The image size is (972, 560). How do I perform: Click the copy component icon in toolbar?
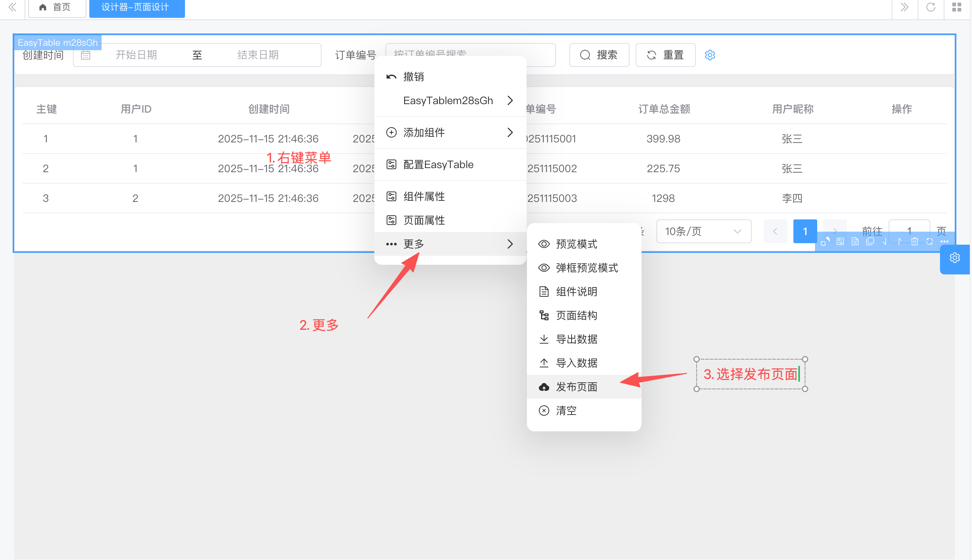(x=870, y=242)
